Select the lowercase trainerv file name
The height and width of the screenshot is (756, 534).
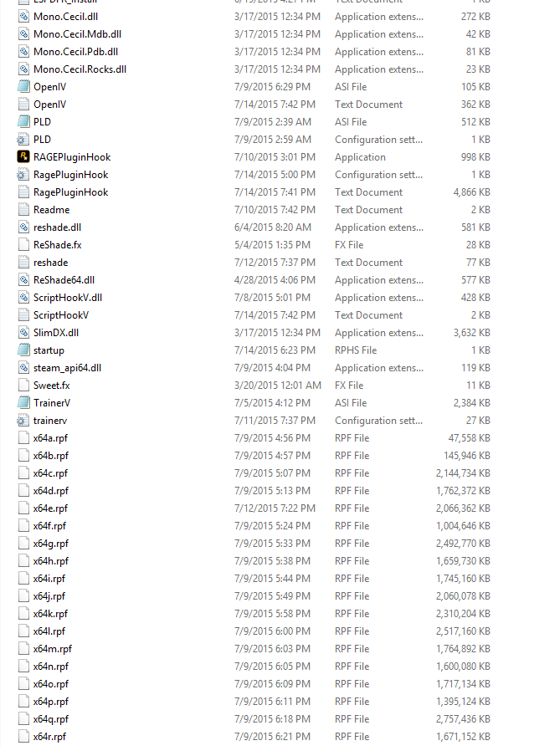(50, 421)
